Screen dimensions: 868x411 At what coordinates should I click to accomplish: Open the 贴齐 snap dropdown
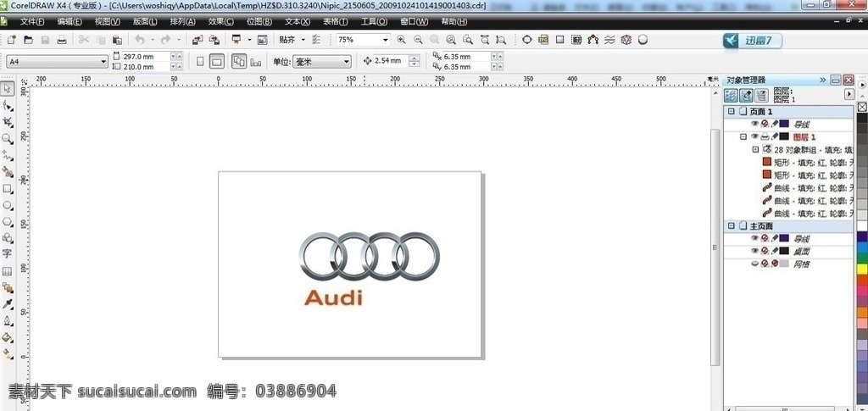pos(303,40)
